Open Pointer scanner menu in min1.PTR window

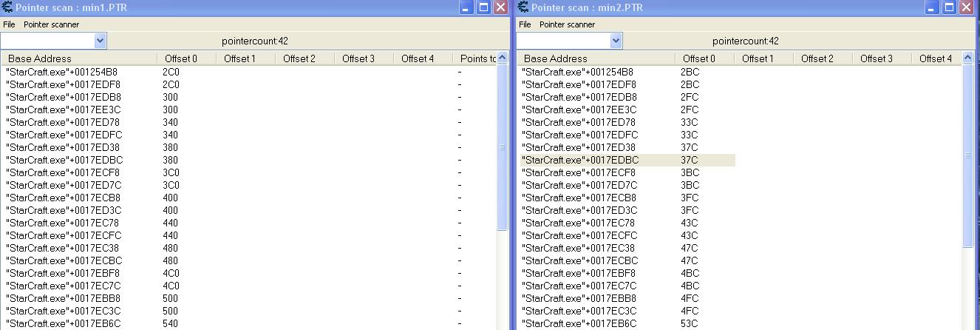[x=51, y=24]
